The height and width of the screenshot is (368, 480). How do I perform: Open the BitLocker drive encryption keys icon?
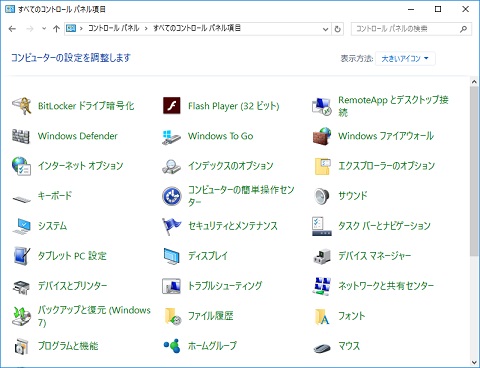click(x=22, y=106)
